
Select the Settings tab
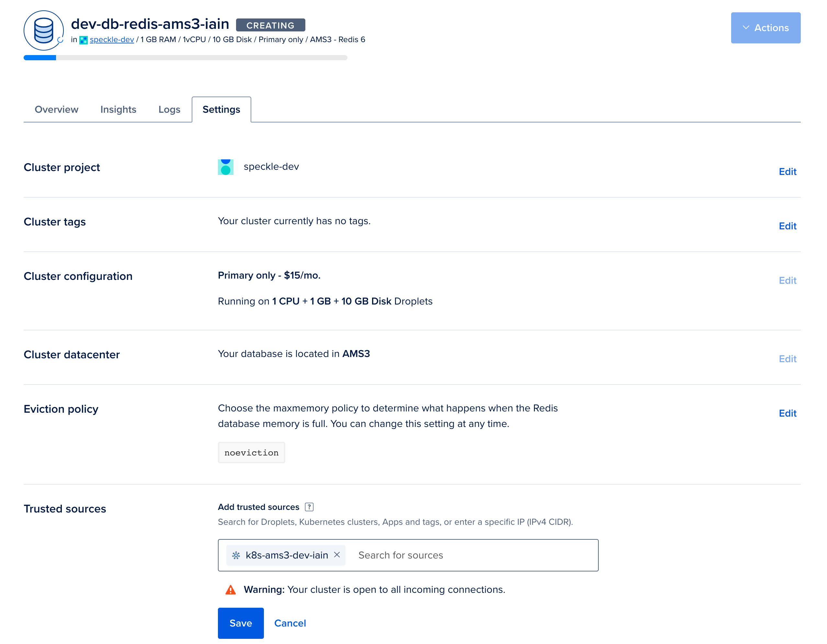pos(221,109)
